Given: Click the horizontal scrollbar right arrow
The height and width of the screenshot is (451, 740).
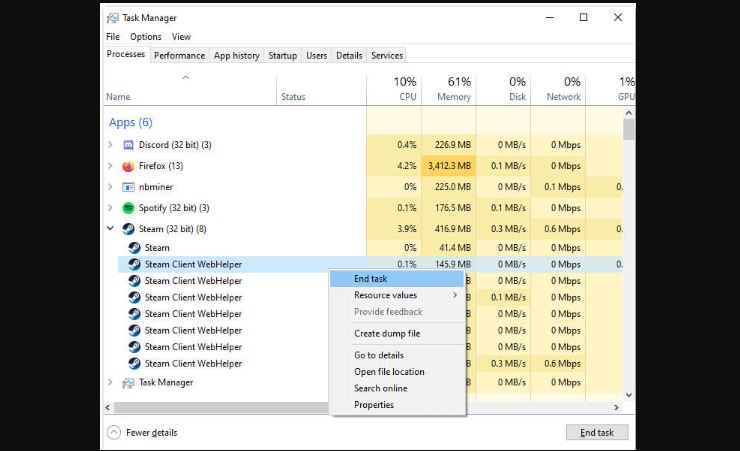Looking at the screenshot, I should (616, 407).
